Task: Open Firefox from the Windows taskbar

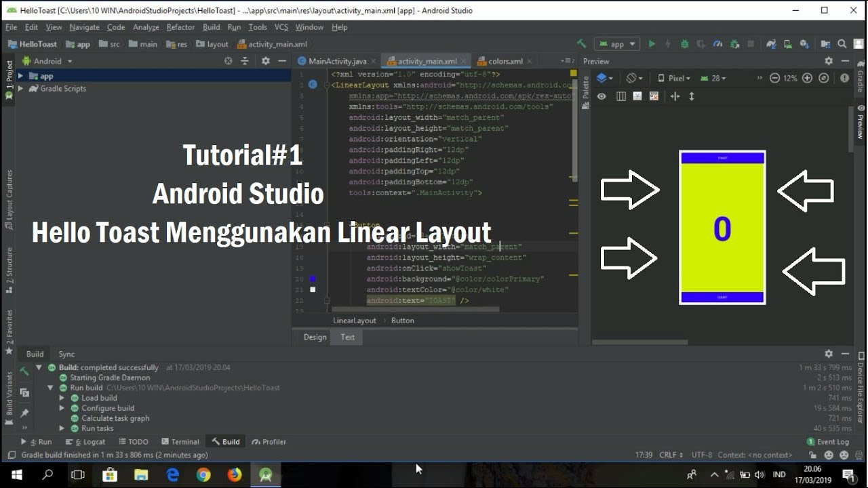Action: (x=235, y=474)
